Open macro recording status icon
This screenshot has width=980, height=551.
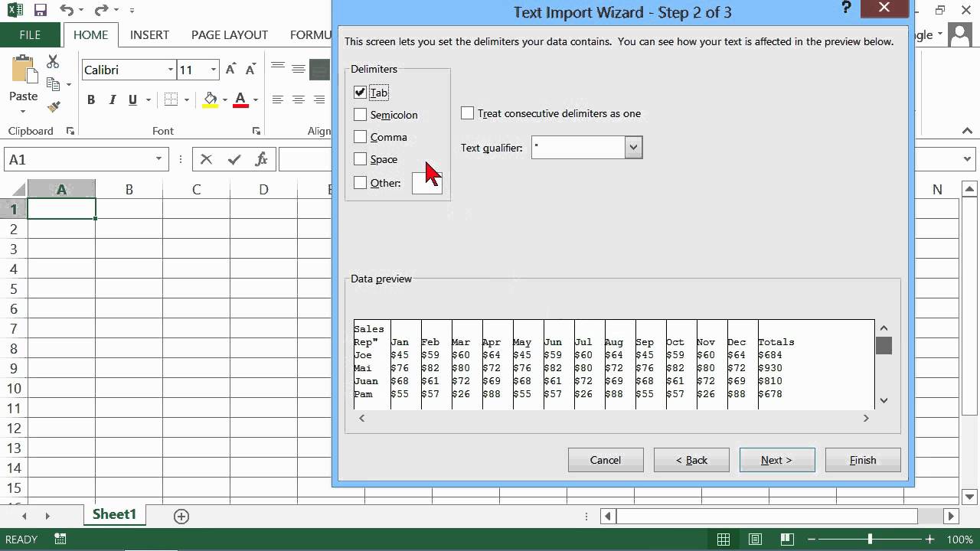[x=60, y=540]
